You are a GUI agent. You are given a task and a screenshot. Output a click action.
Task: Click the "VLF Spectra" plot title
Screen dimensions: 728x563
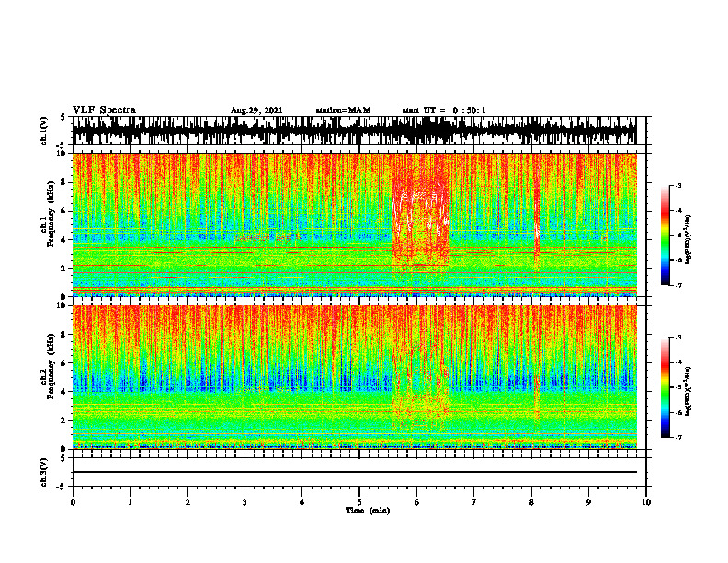tap(104, 110)
